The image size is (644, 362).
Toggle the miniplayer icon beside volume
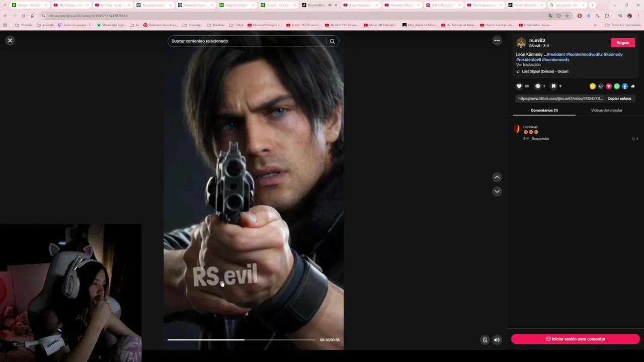coord(485,340)
